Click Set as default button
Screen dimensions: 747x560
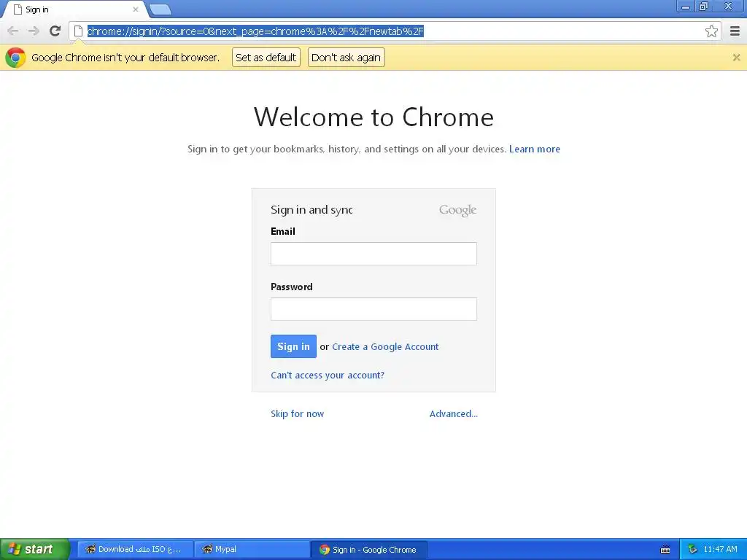266,58
